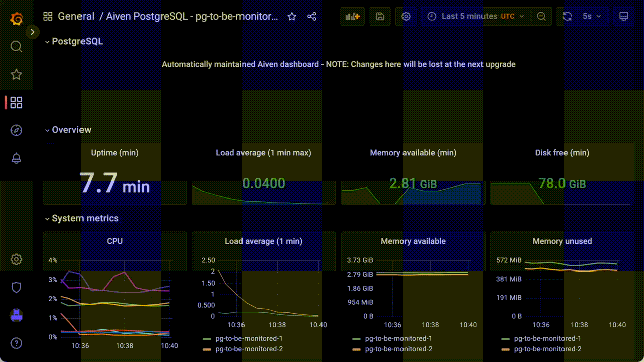Enable TV kiosk mode icon
Image resolution: width=644 pixels, height=362 pixels.
pos(624,16)
